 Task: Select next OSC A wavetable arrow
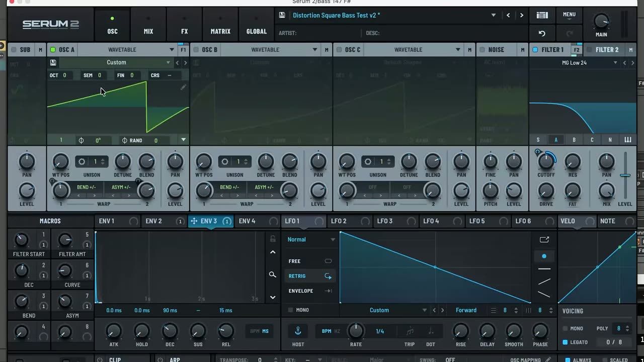coord(185,63)
